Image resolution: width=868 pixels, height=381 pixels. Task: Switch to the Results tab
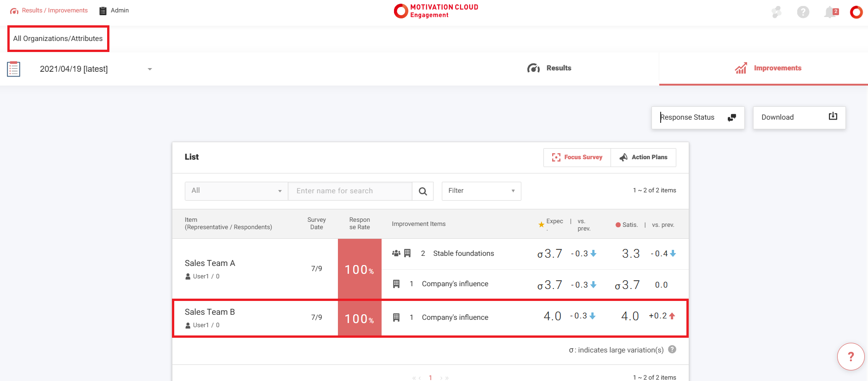point(549,68)
